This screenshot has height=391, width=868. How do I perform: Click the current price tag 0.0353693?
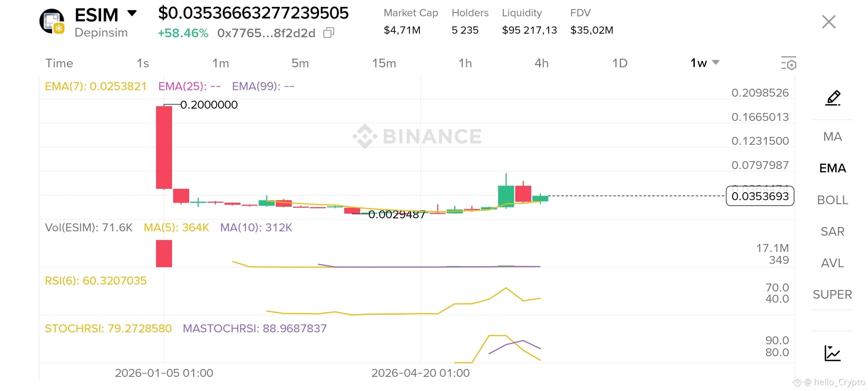(x=760, y=196)
